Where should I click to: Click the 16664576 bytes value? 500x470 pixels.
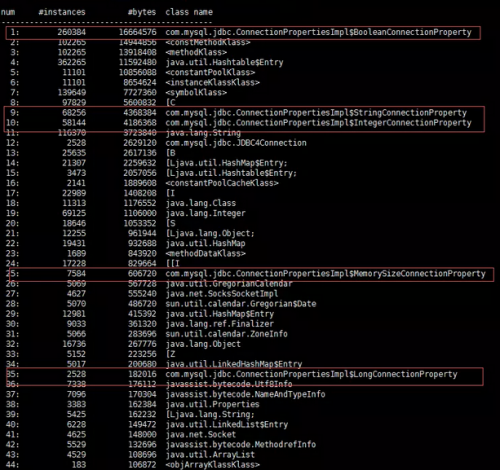(138, 32)
